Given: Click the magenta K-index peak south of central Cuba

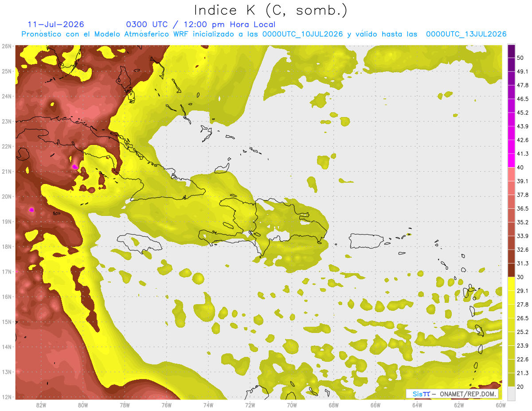Looking at the screenshot, I should (74, 167).
